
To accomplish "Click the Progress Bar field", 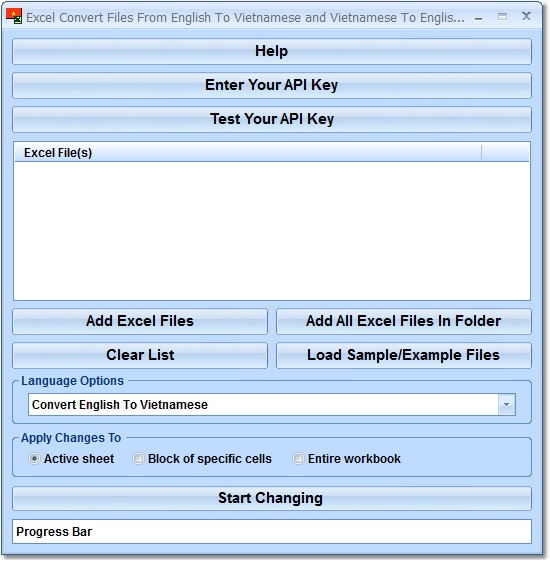I will [x=272, y=532].
